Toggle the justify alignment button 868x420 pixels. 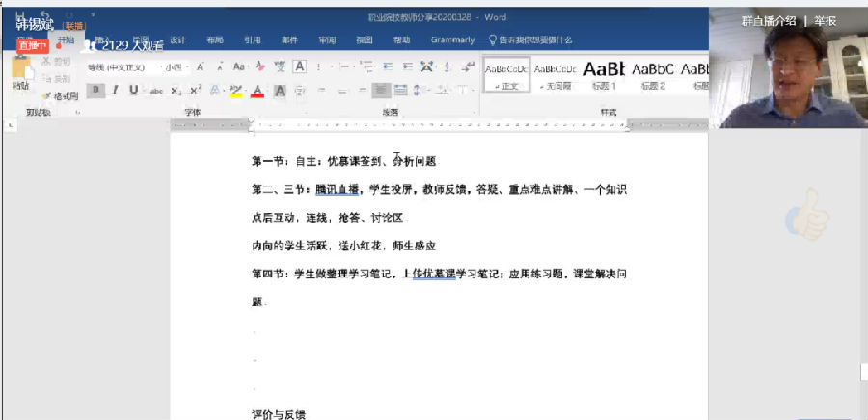(380, 91)
